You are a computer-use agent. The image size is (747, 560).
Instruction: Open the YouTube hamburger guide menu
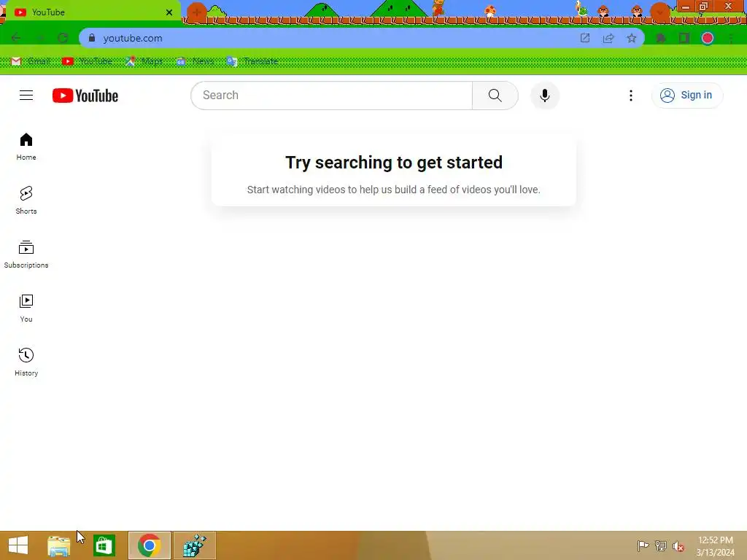pos(26,96)
